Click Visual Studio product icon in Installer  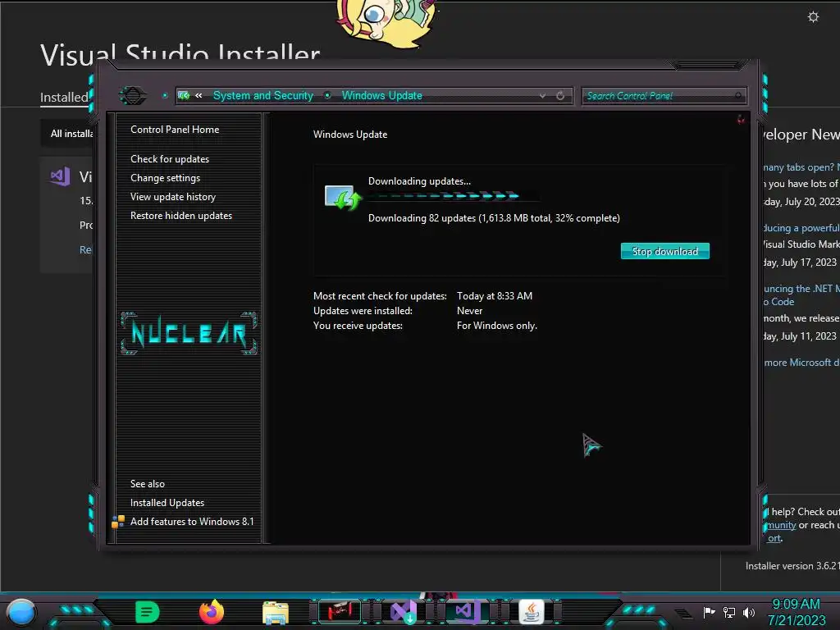[60, 176]
